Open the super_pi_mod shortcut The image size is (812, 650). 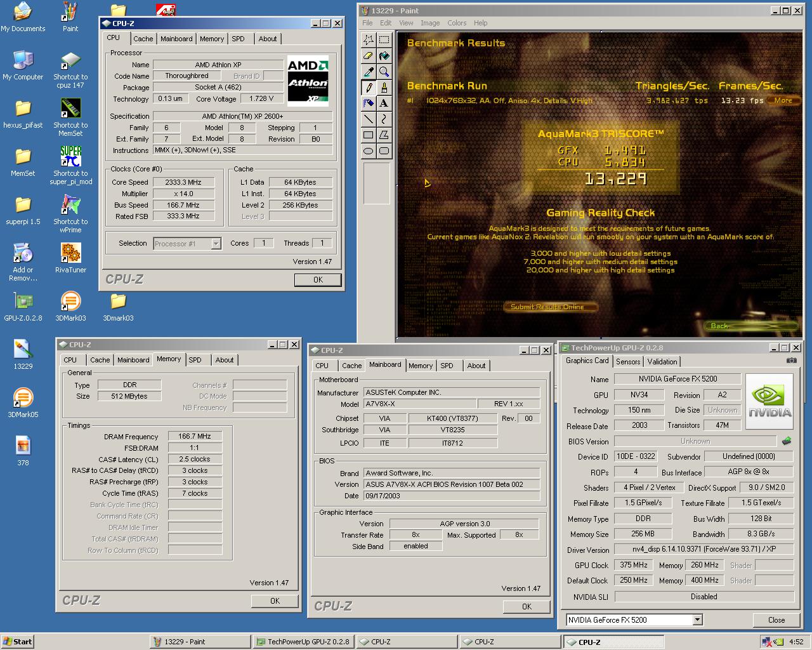(70, 165)
